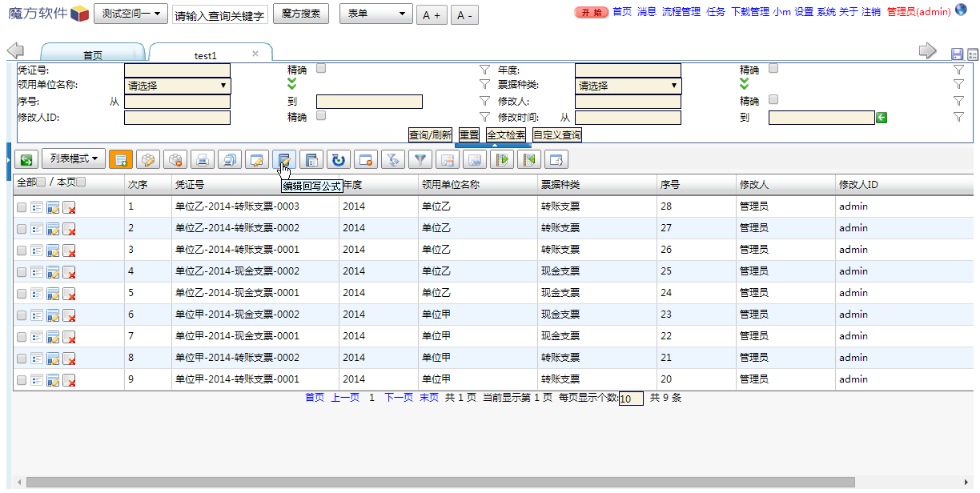Image resolution: width=980 pixels, height=493 pixels.
Task: Click the green arrow icon next to 修改时间 end field
Action: pos(882,118)
